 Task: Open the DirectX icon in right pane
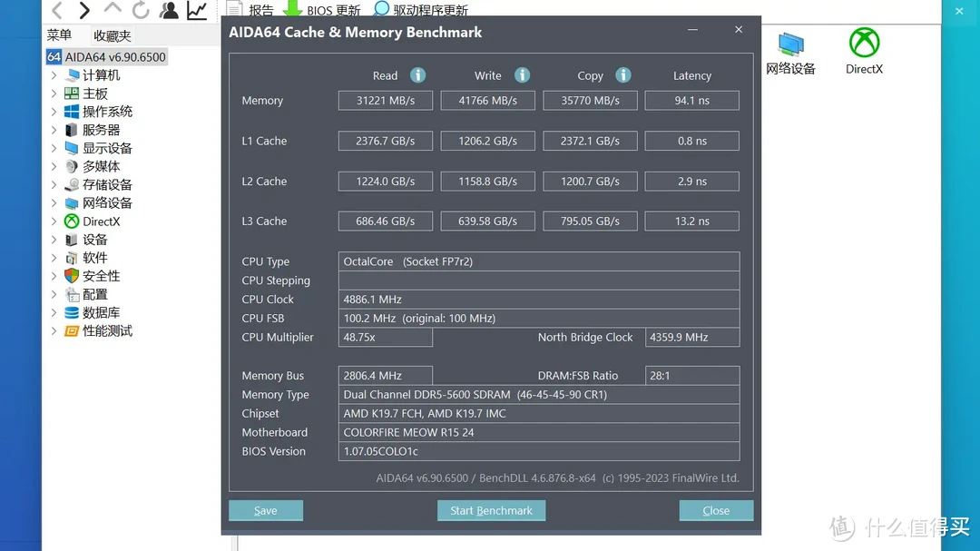pyautogui.click(x=864, y=51)
